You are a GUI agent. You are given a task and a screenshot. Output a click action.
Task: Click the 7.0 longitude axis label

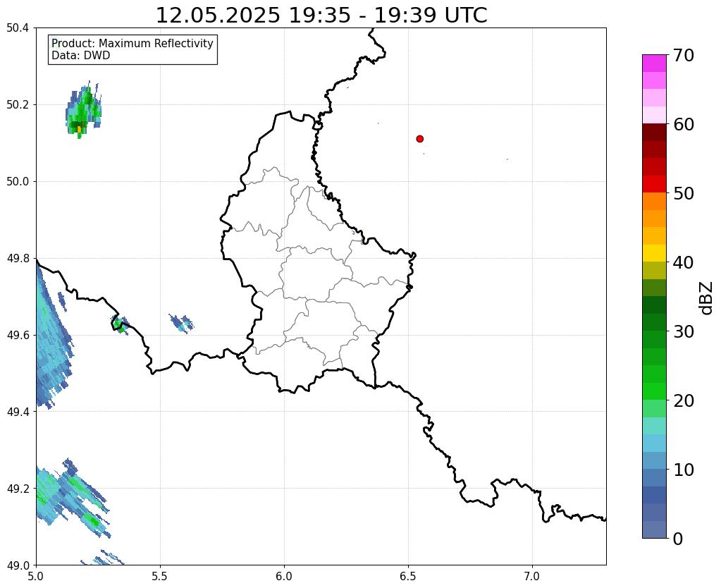[532, 577]
